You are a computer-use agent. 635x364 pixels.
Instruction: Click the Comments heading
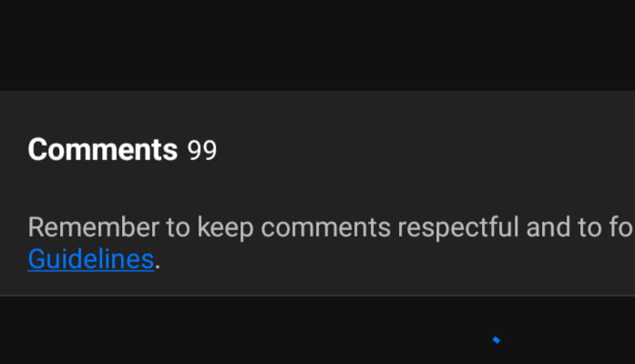[x=102, y=150]
